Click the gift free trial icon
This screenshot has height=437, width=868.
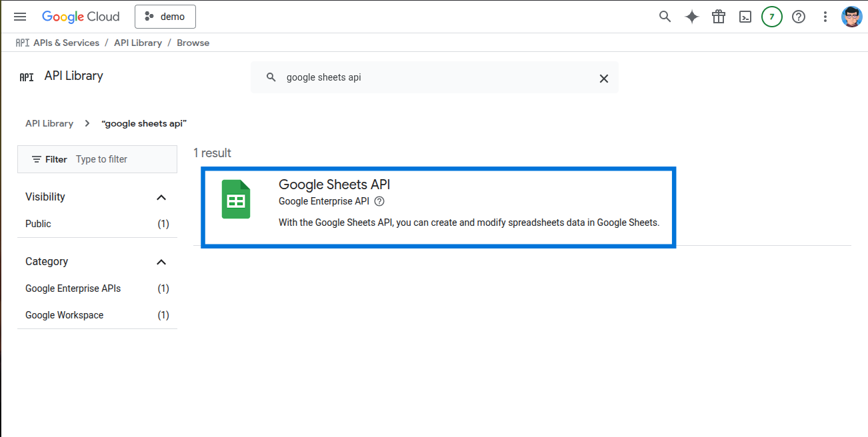coord(719,17)
